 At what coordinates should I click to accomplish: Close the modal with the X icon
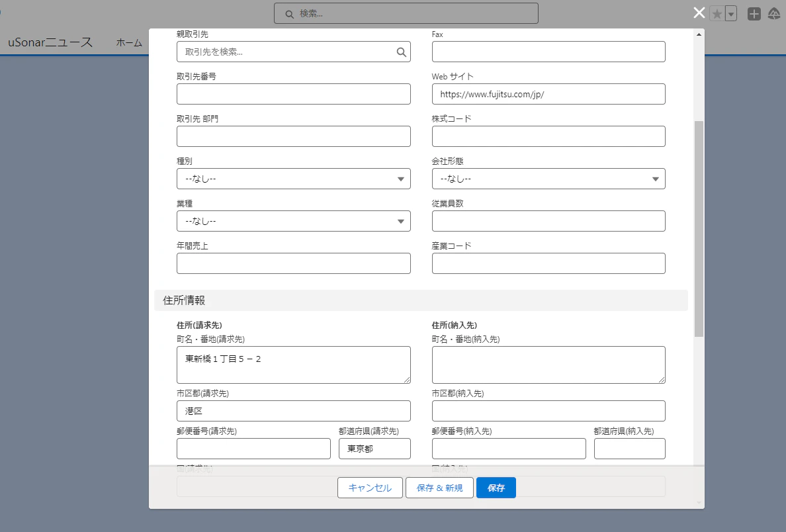coord(699,13)
